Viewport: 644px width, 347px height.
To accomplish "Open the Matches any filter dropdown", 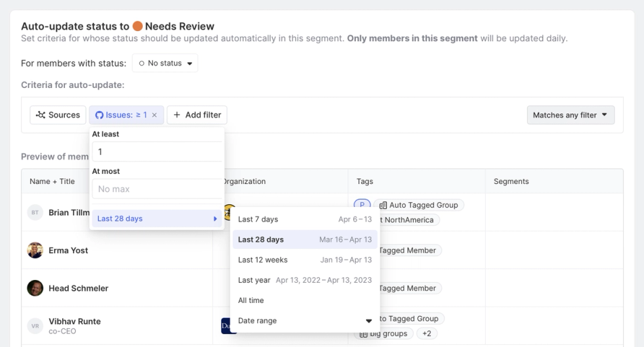I will [570, 115].
